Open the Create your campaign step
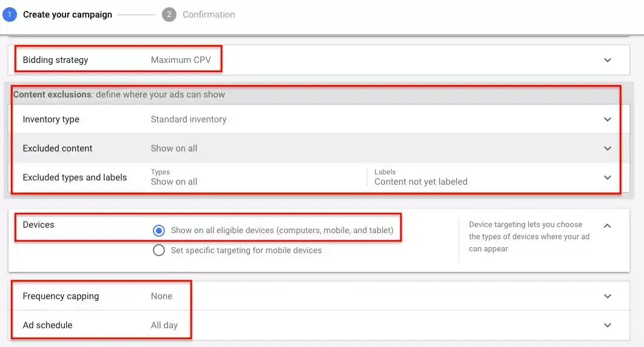 click(x=67, y=15)
